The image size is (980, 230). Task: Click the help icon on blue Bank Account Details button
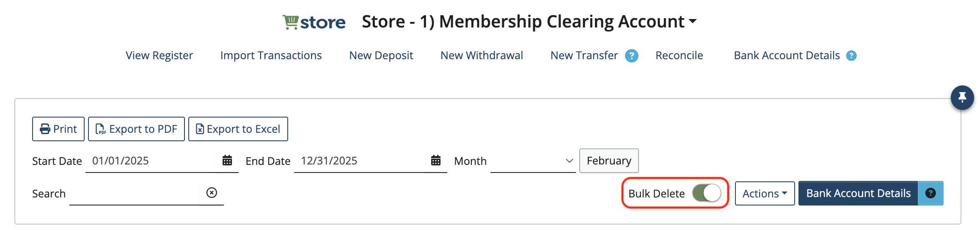tap(930, 193)
